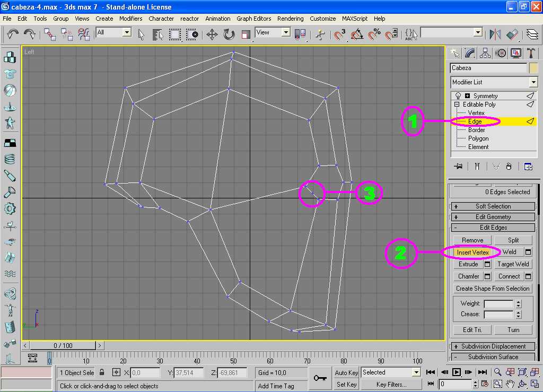This screenshot has width=543, height=392.
Task: Open the Utilities panel hammer tab
Action: click(x=531, y=53)
